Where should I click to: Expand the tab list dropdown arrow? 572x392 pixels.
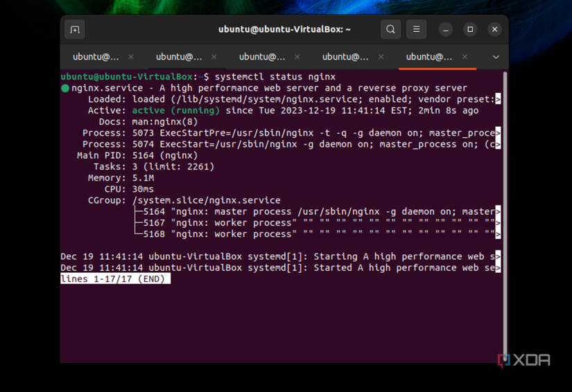pos(496,57)
